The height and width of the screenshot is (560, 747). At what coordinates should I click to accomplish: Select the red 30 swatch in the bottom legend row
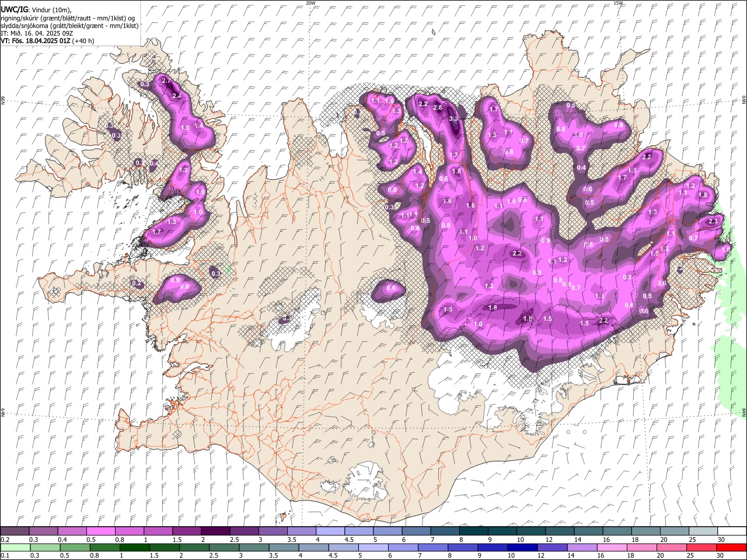(x=731, y=547)
